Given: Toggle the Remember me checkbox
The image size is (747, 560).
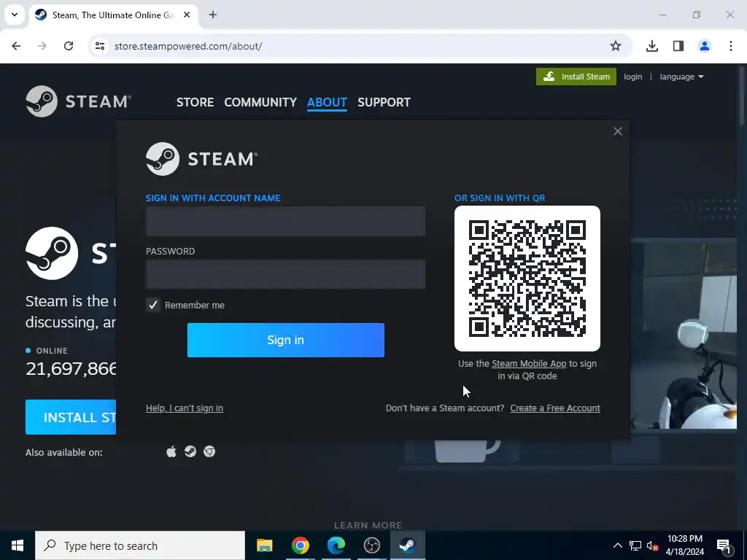Looking at the screenshot, I should click(x=153, y=305).
